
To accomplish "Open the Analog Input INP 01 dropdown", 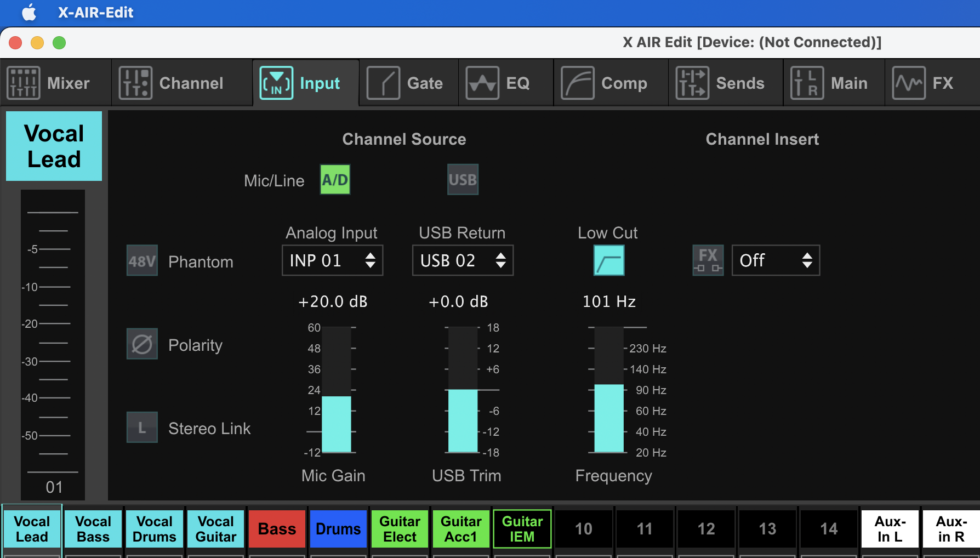I will pyautogui.click(x=332, y=260).
